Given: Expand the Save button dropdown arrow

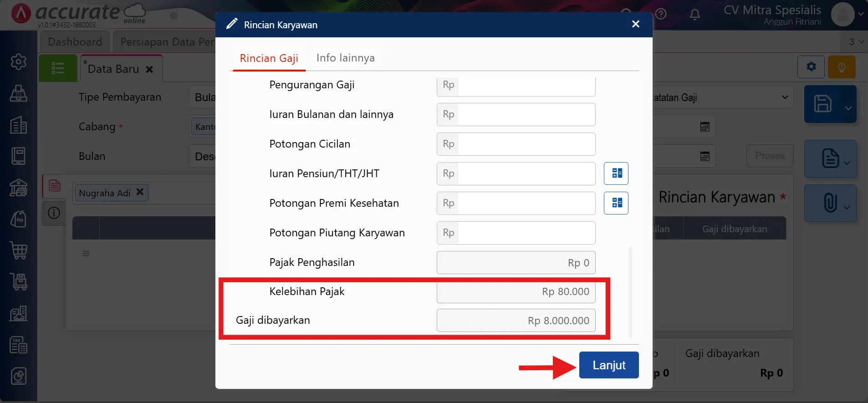Looking at the screenshot, I should pyautogui.click(x=848, y=108).
